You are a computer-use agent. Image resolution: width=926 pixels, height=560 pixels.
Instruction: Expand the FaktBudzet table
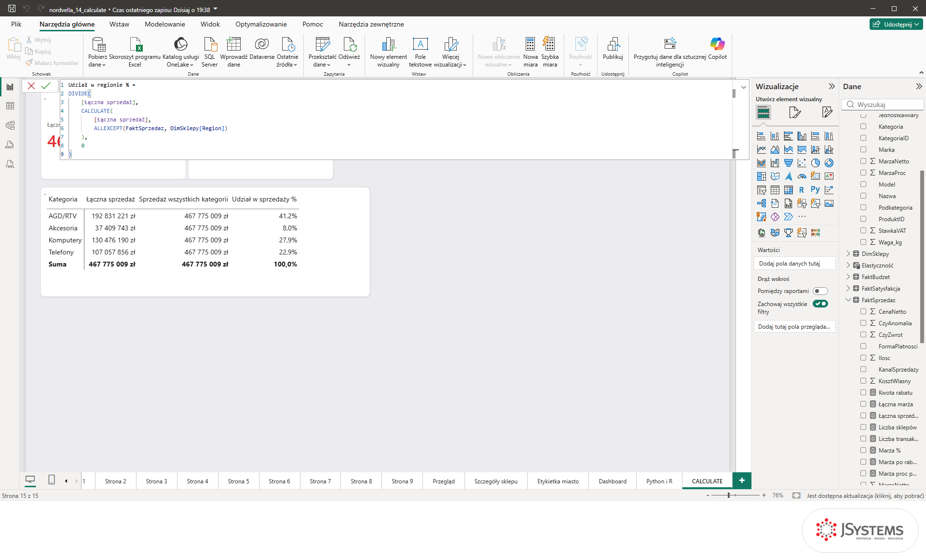tap(848, 277)
